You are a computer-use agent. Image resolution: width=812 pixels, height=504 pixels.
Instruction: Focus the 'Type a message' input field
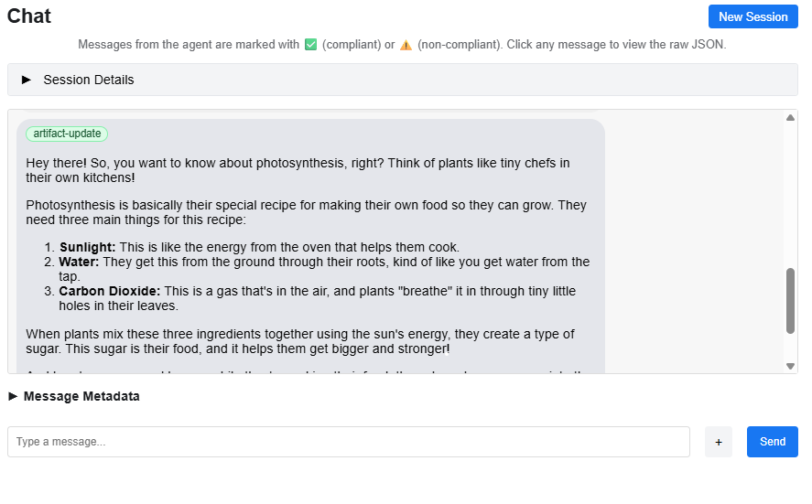pyautogui.click(x=348, y=442)
